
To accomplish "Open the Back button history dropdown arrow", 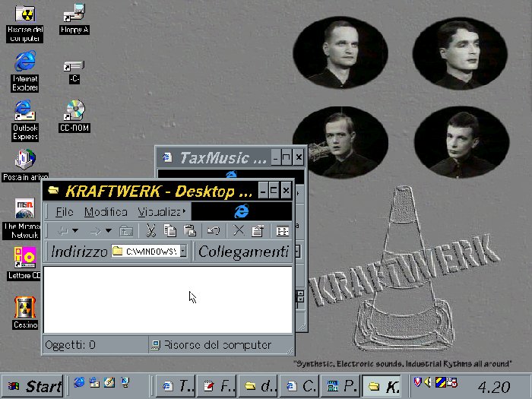I will pyautogui.click(x=75, y=231).
